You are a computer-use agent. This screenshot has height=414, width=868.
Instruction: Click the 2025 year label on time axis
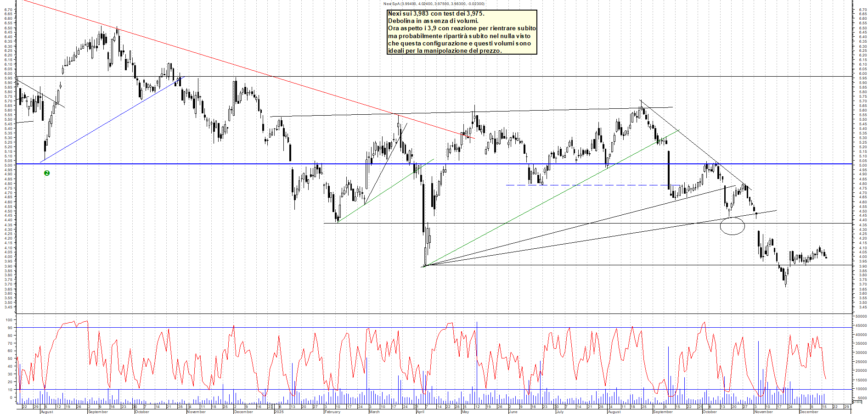pos(279,412)
